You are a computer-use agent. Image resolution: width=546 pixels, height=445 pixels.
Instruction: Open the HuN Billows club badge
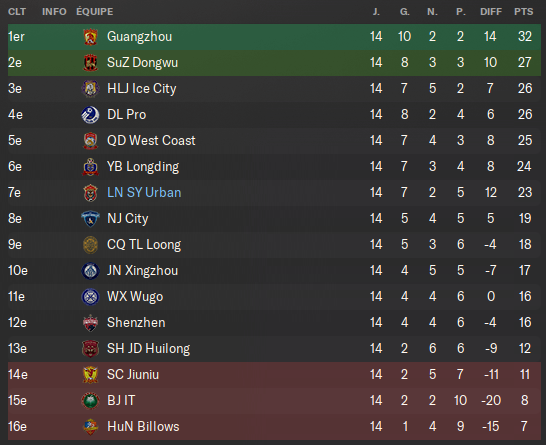91,427
